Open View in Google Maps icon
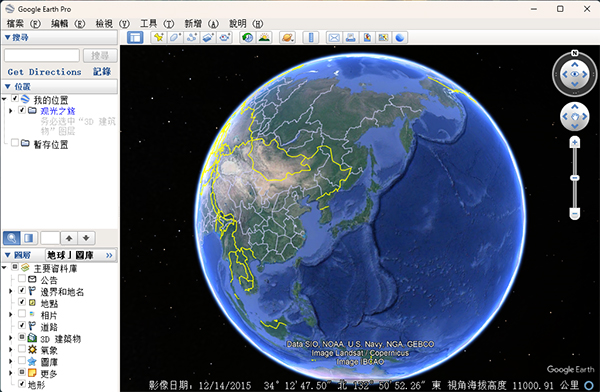Image resolution: width=600 pixels, height=392 pixels. 383,38
